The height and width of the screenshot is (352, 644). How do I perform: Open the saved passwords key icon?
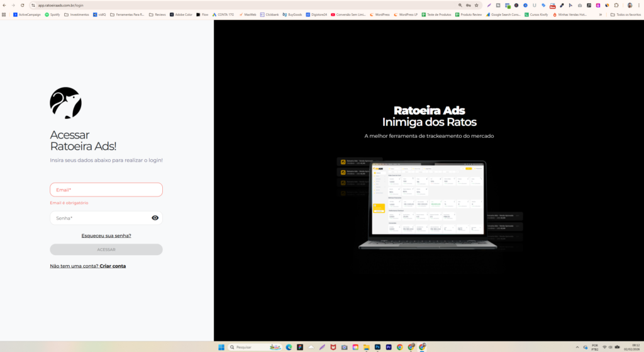pyautogui.click(x=468, y=5)
